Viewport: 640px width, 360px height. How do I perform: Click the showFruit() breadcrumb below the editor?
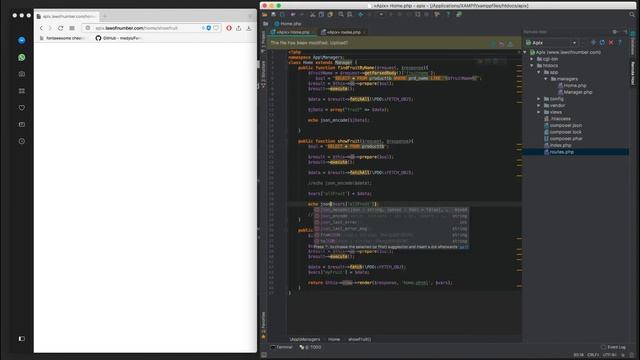tap(359, 339)
